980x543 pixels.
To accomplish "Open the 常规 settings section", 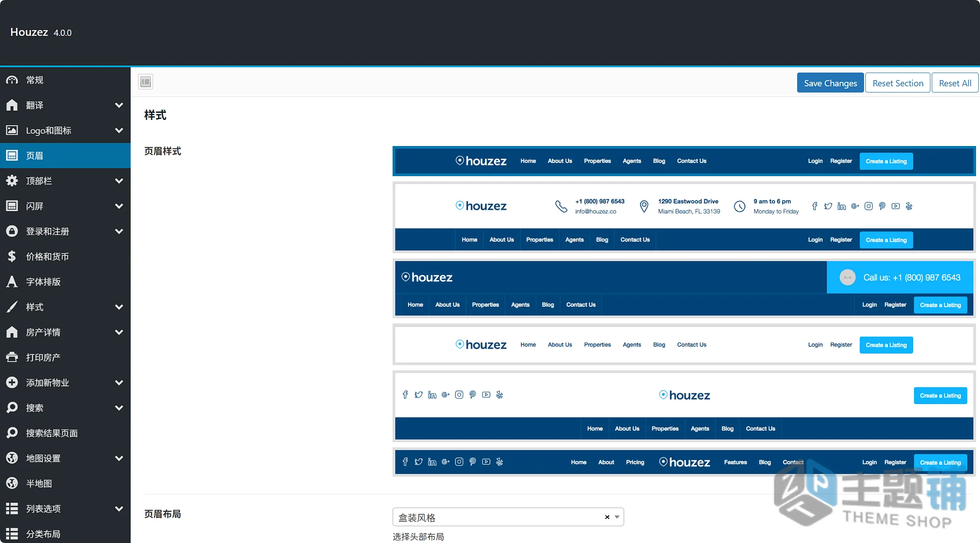I will 65,80.
